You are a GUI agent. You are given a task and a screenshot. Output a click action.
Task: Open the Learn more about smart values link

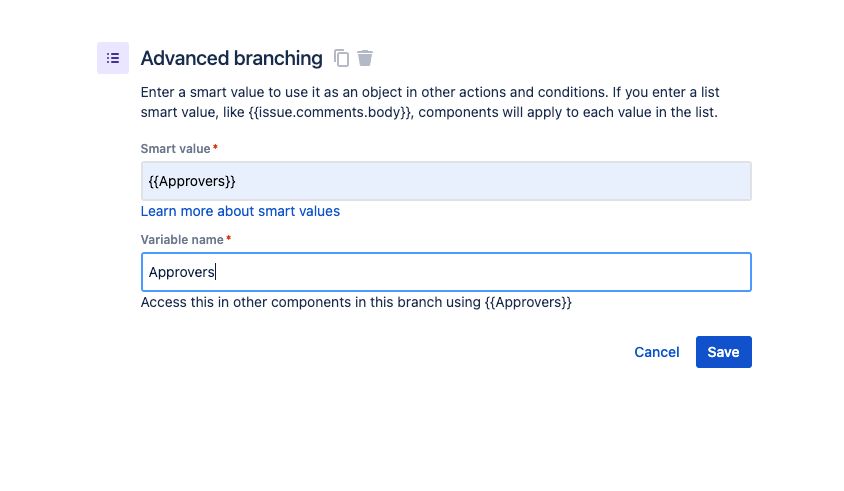[240, 211]
